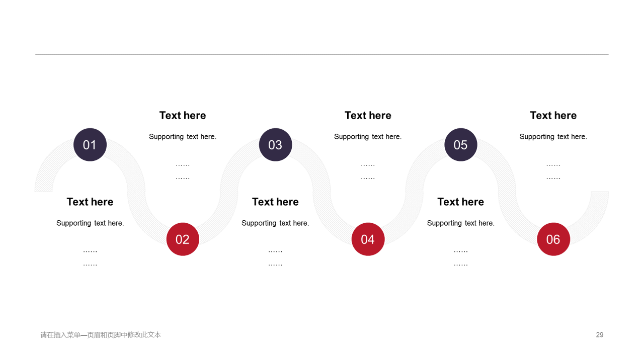Image resolution: width=644 pixels, height=362 pixels.
Task: Select "Supporting text here." above circle 02
Action: 183,137
